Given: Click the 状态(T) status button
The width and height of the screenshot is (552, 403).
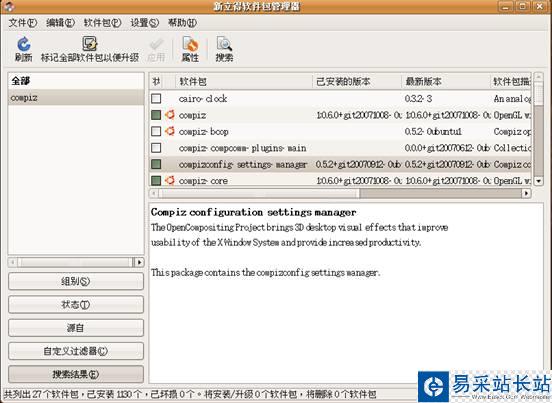Looking at the screenshot, I should (76, 304).
